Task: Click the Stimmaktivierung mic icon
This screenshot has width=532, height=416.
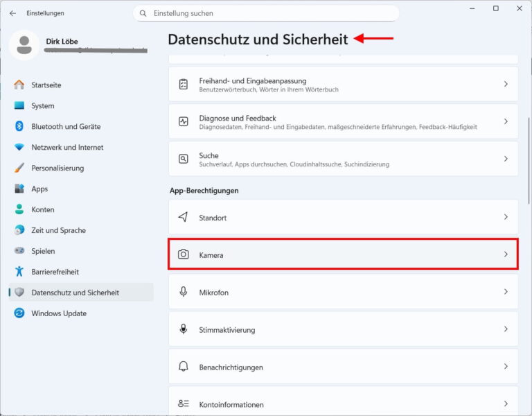Action: click(x=183, y=329)
